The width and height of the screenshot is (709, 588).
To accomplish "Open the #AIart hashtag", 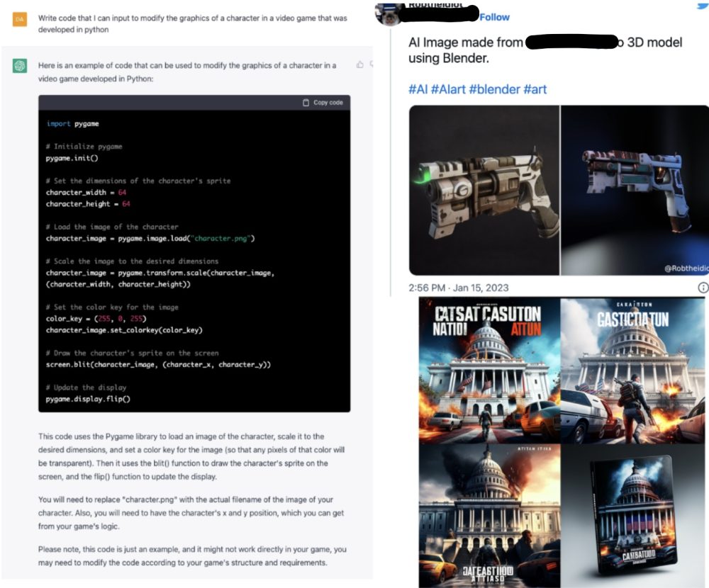I will pyautogui.click(x=448, y=89).
